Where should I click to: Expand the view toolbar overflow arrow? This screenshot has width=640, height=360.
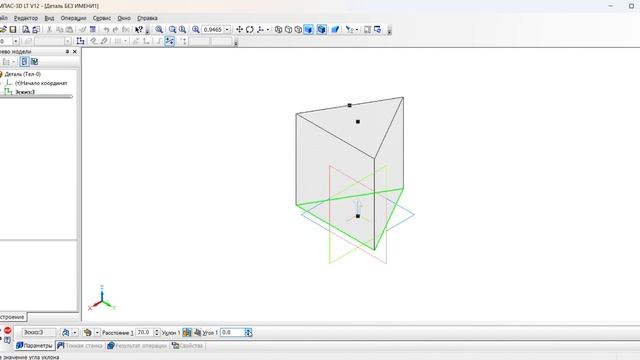pyautogui.click(x=389, y=30)
